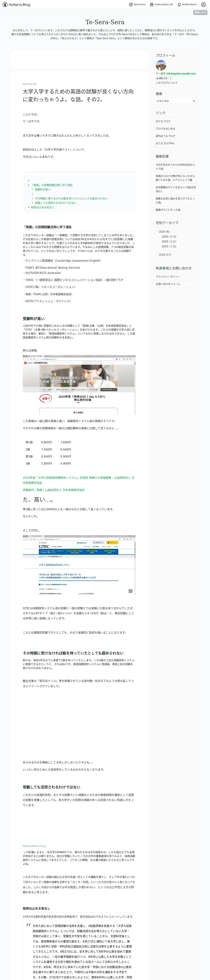This screenshot has width=210, height=980.
Task: Jump to 「英語」の民間試験活用に伴う混乱 in contents
Action: tap(52, 185)
